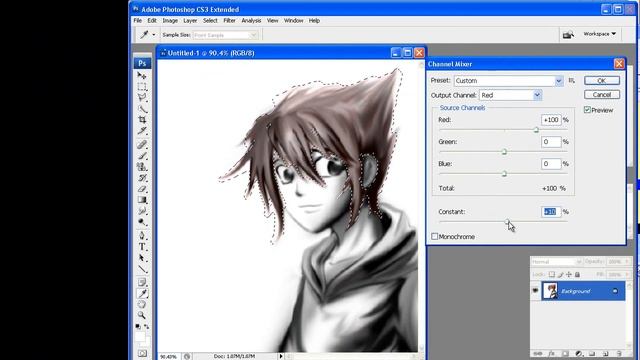Viewport: 640px width, 360px height.
Task: Select the Magic Wand tool
Action: [x=142, y=109]
